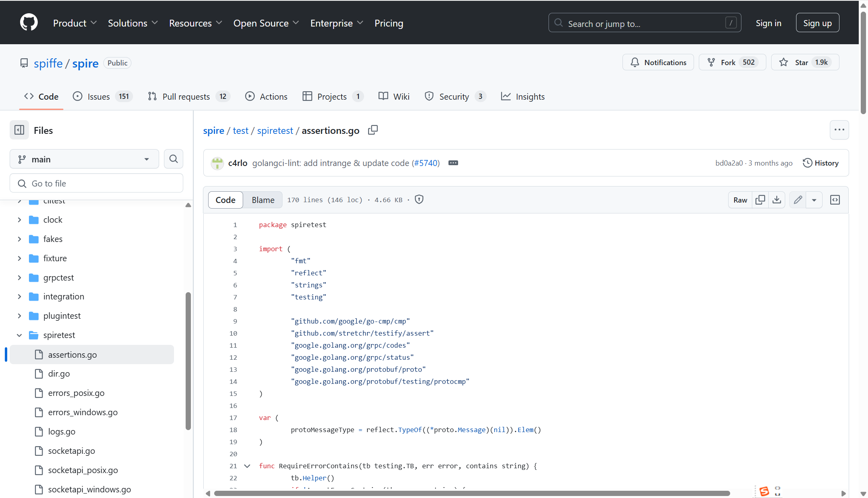The image size is (868, 498).
Task: Open the main branch dropdown
Action: click(84, 159)
